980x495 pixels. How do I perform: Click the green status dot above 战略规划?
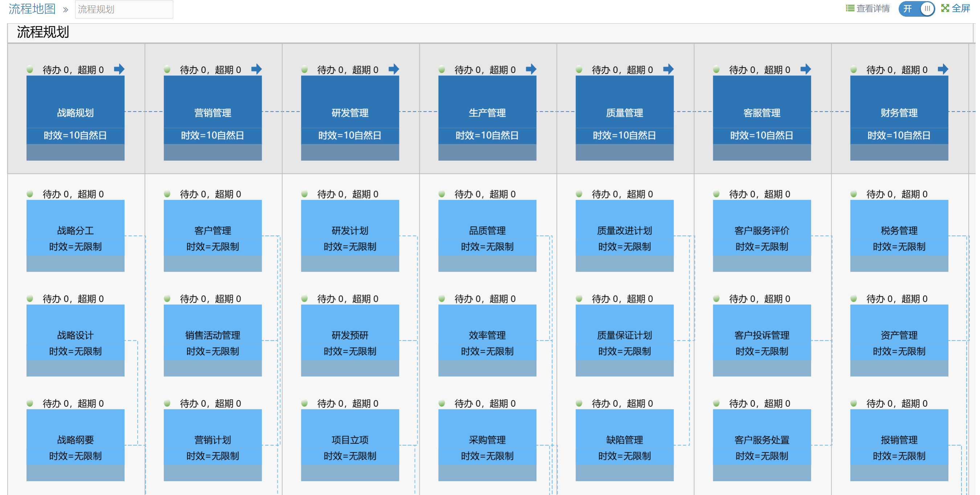point(30,70)
